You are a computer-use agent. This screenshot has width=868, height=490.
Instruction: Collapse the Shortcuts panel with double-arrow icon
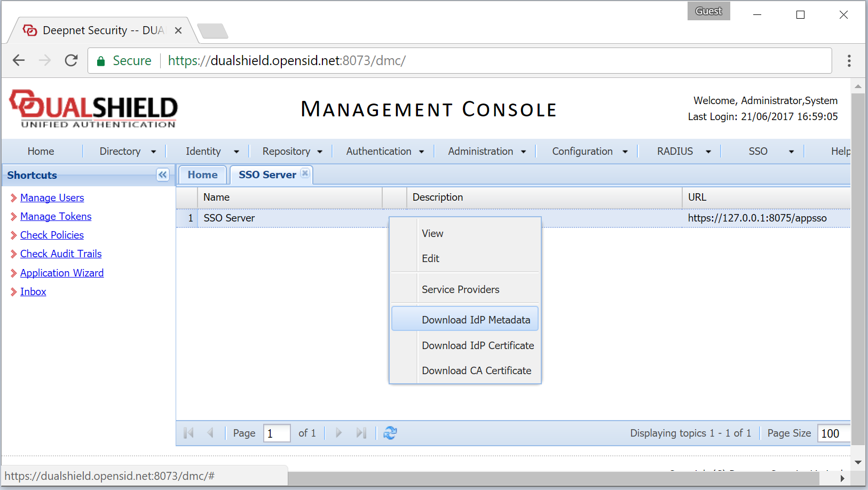(163, 175)
